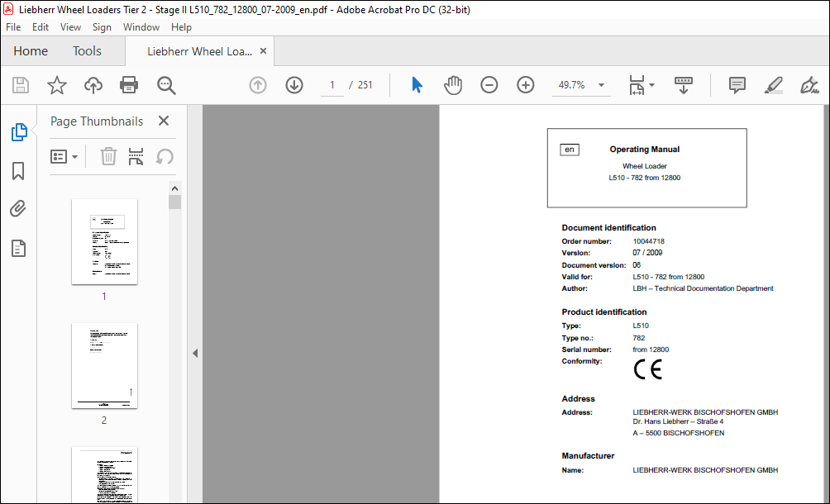The image size is (830, 504).
Task: Click 'LBH – Technical Documentation Department' text
Action: (x=703, y=288)
